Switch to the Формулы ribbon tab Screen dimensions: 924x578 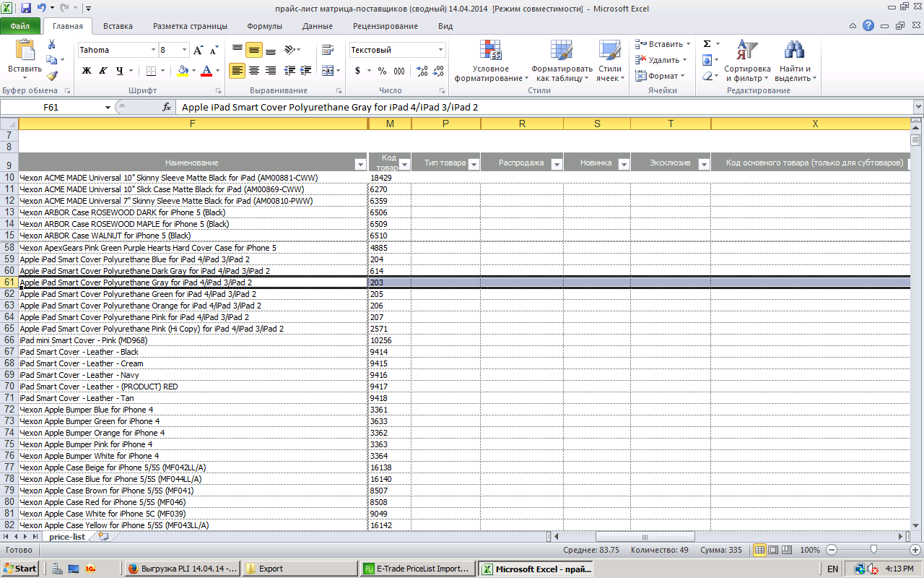pos(264,26)
